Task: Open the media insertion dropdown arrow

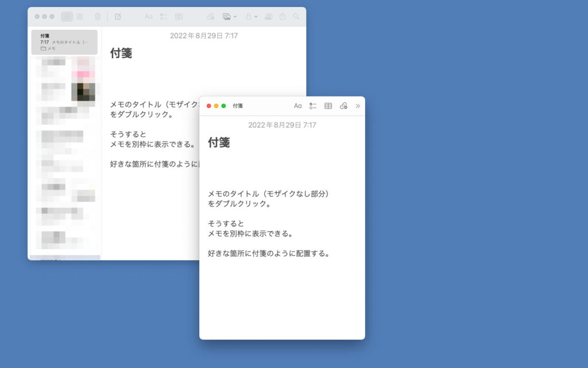Action: (234, 16)
